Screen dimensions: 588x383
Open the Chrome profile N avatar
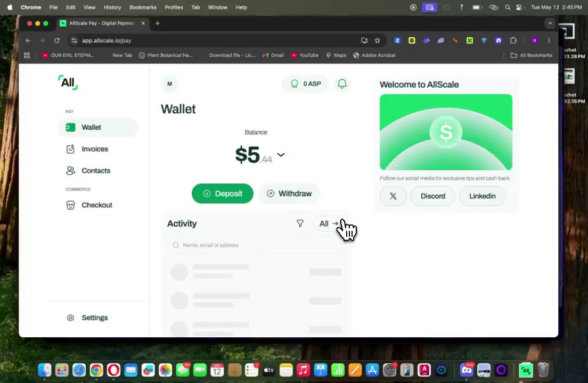click(x=534, y=40)
